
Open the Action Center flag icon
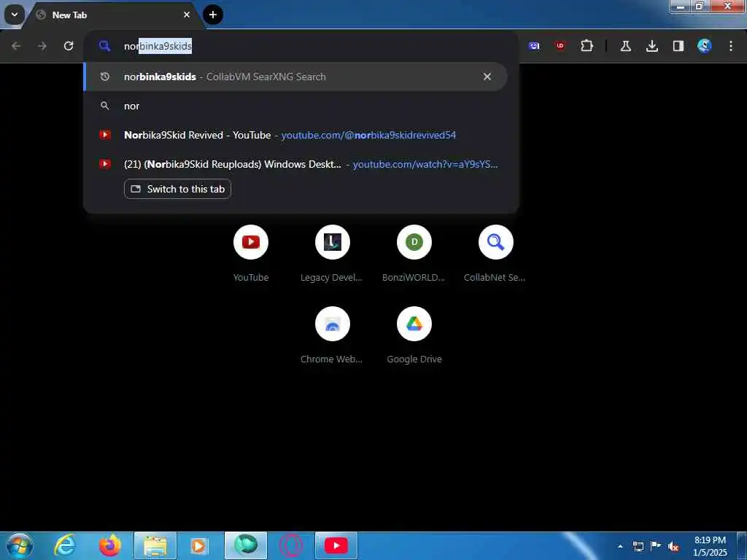(x=656, y=545)
